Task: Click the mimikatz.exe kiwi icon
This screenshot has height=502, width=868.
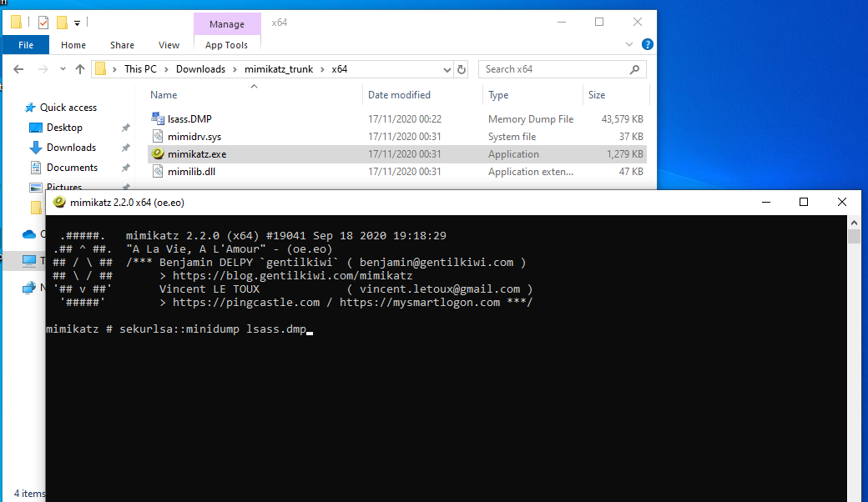Action: coord(158,153)
